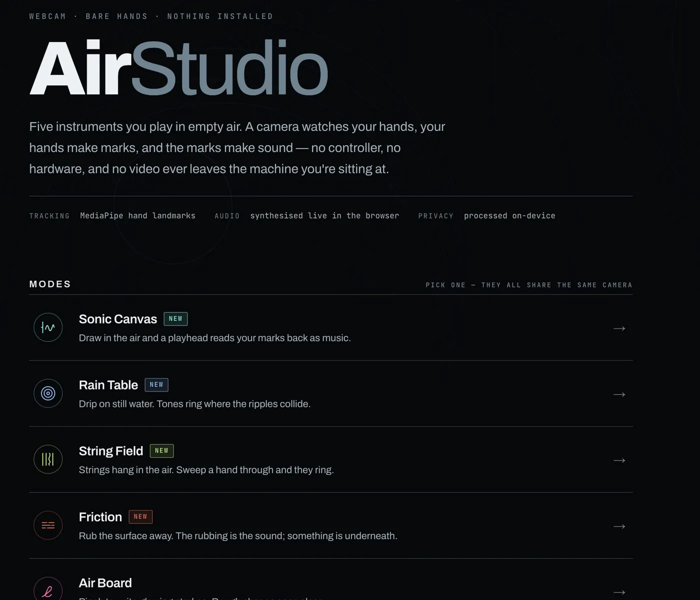Image resolution: width=700 pixels, height=600 pixels.
Task: Click the NEW badge beside Rain Table
Action: [156, 385]
